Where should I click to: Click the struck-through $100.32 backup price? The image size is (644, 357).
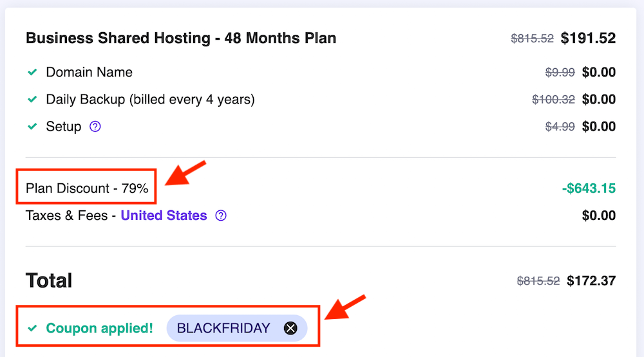(553, 100)
